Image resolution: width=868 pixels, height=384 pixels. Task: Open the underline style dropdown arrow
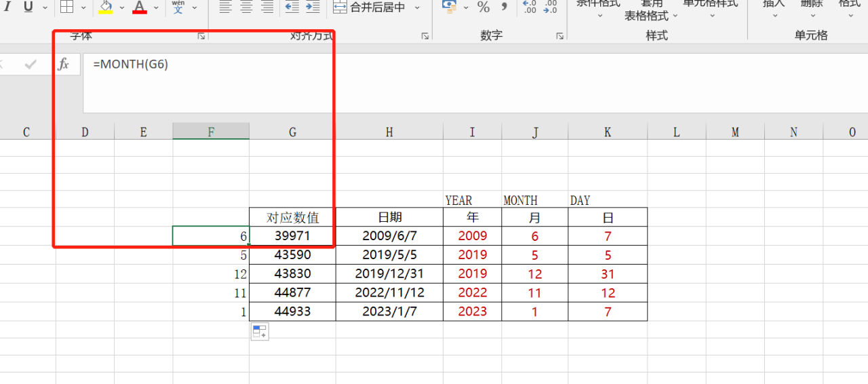click(45, 7)
